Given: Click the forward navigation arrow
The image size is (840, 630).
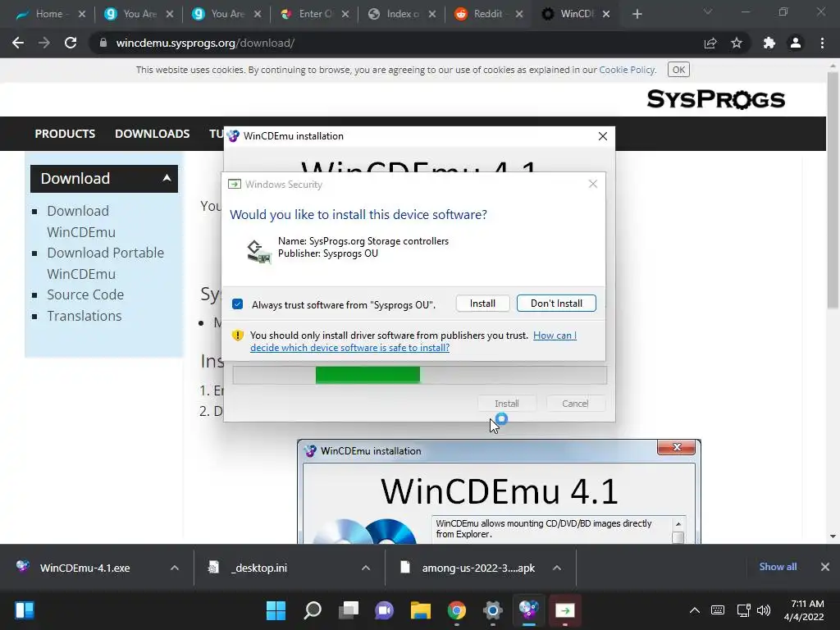Looking at the screenshot, I should click(x=44, y=43).
